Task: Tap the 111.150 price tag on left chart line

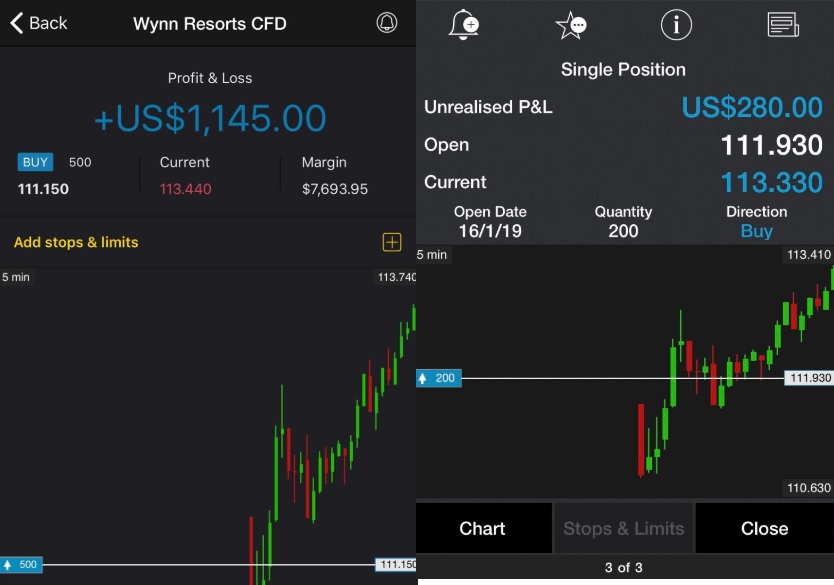Action: click(396, 564)
